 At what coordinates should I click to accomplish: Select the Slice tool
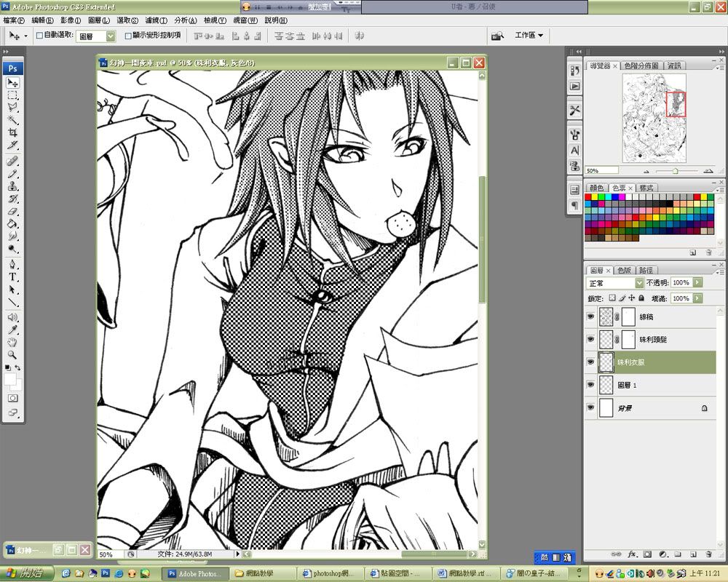coord(12,145)
